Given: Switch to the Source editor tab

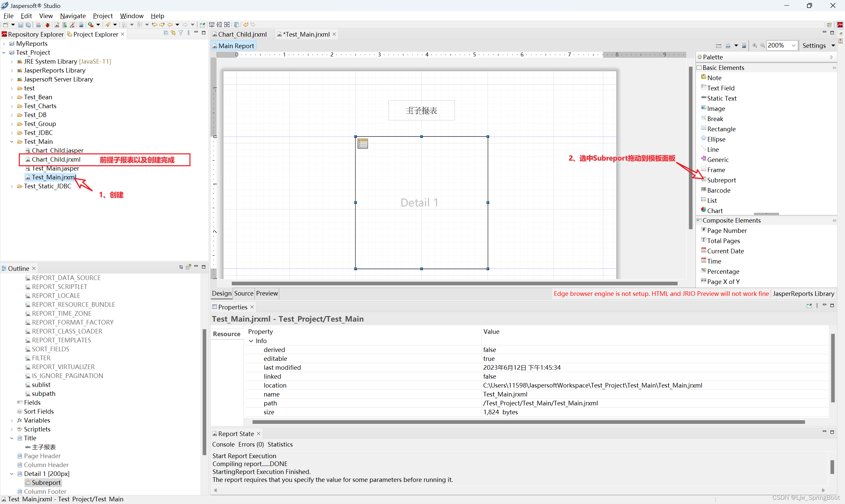Looking at the screenshot, I should (x=244, y=293).
